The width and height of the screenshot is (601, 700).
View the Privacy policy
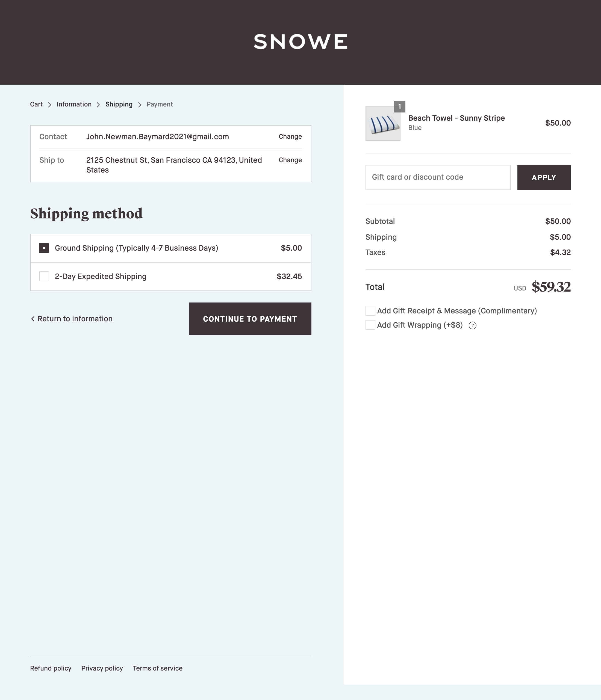click(102, 668)
